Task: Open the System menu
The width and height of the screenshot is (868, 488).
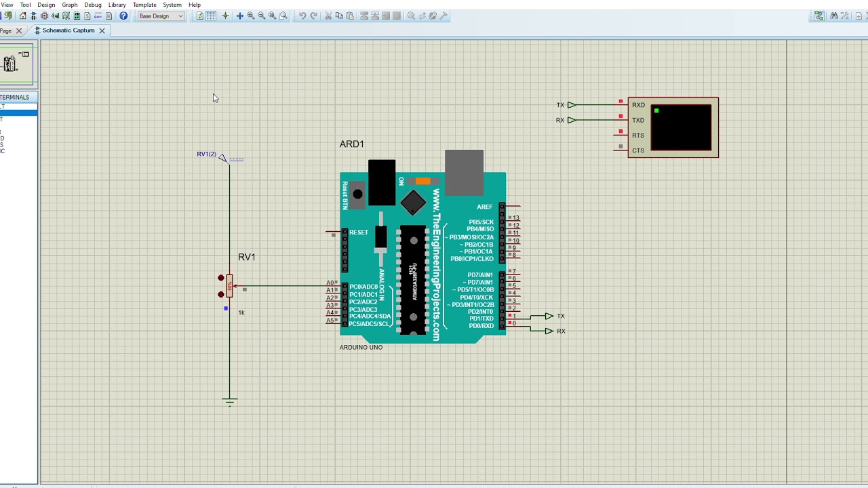Action: [172, 5]
